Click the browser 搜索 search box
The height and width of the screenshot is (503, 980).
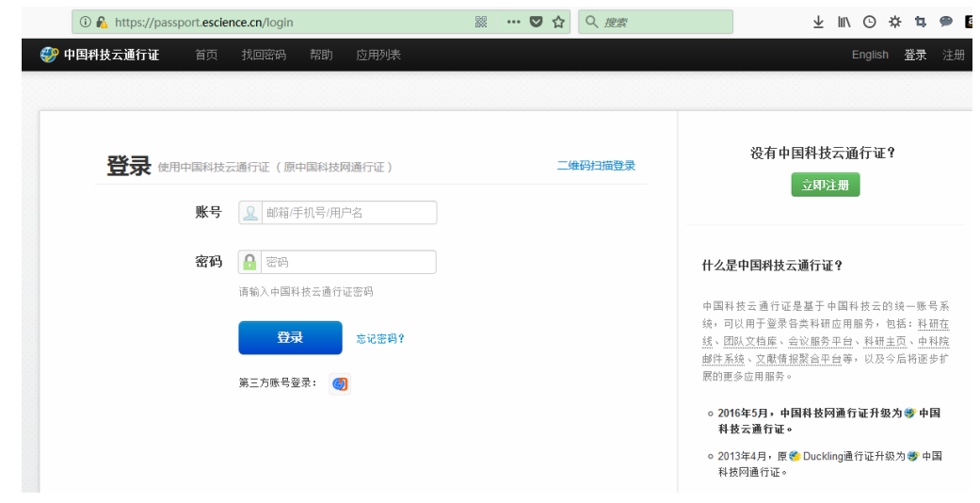655,22
